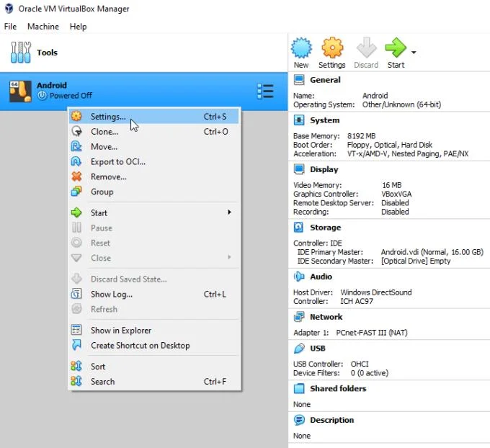Open the Network section header
The image size is (490, 448).
pos(326,317)
